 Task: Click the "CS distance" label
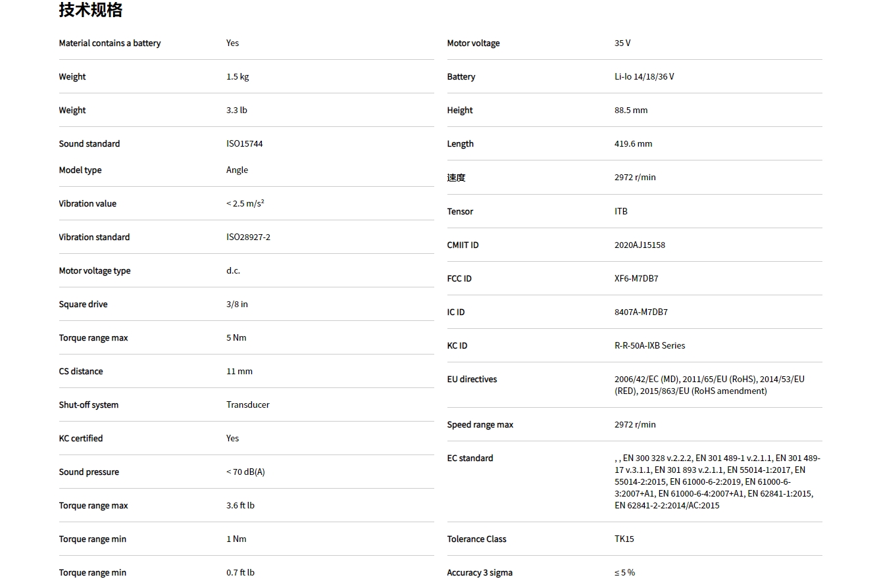pos(80,372)
